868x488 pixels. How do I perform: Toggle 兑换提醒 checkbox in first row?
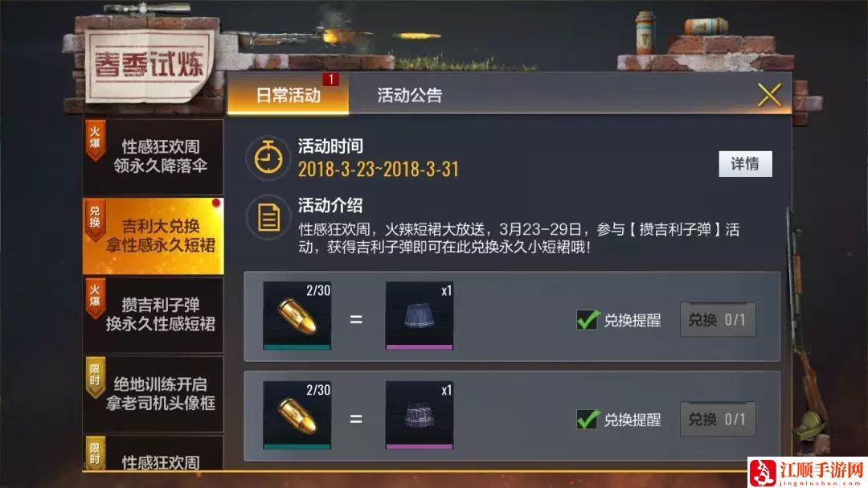(588, 320)
